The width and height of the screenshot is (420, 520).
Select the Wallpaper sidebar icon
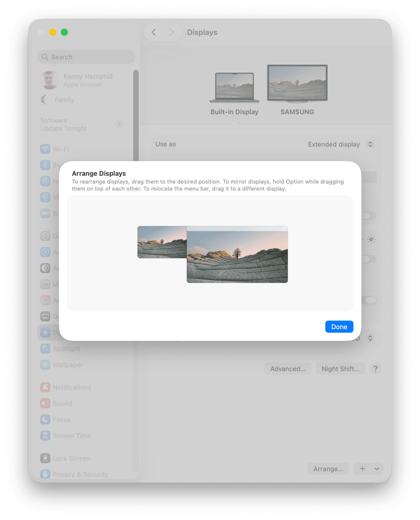point(45,365)
